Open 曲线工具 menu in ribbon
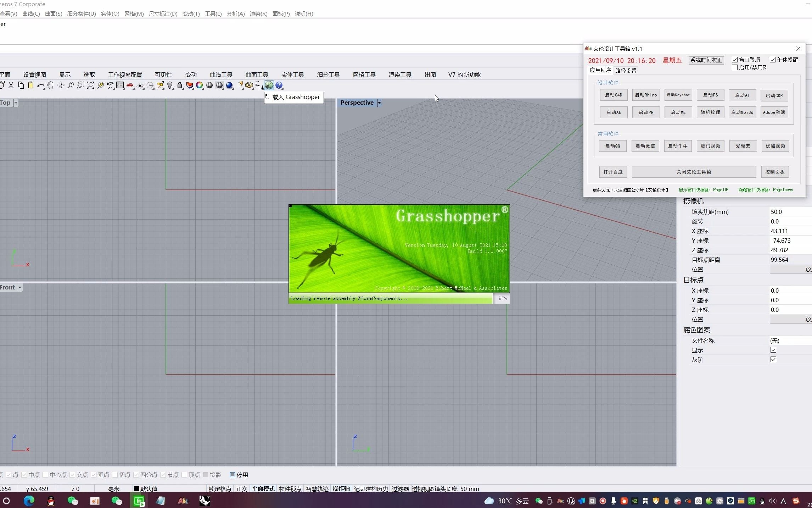The height and width of the screenshot is (508, 812). pyautogui.click(x=221, y=75)
